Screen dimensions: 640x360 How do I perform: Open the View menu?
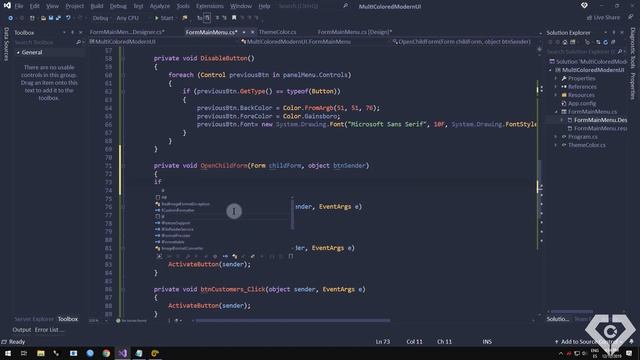tap(52, 6)
